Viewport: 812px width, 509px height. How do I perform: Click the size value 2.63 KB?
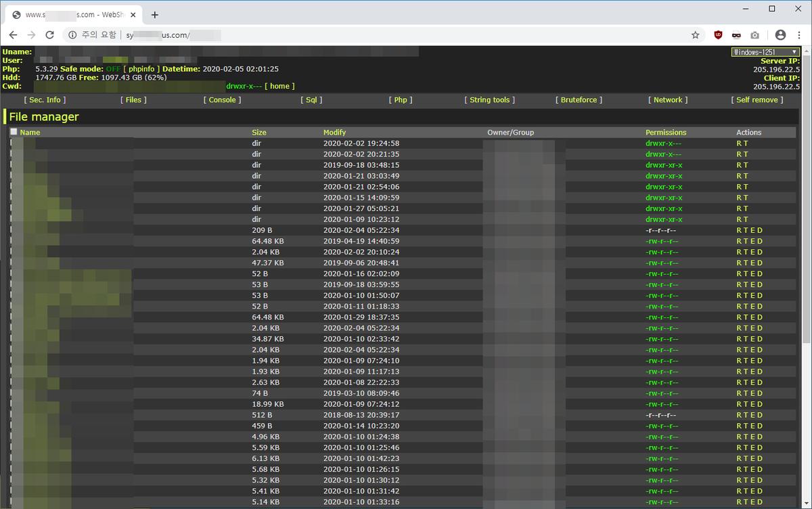265,382
